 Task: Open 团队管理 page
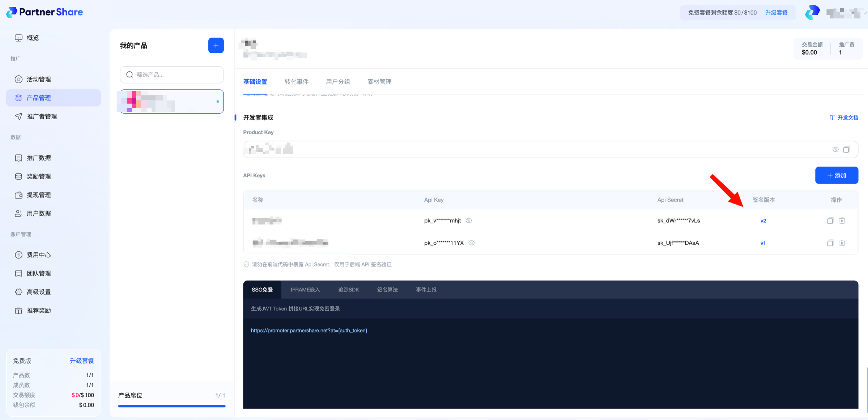54,273
